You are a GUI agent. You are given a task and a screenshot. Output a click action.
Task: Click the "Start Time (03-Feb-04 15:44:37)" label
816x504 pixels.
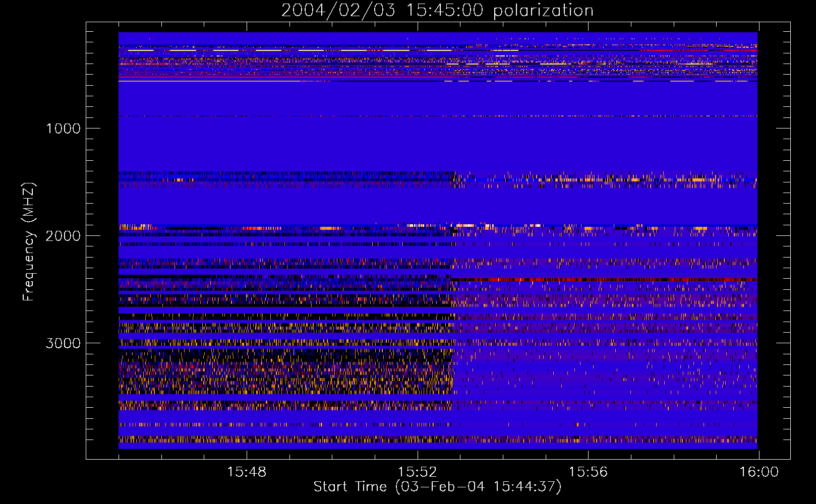coord(437,487)
